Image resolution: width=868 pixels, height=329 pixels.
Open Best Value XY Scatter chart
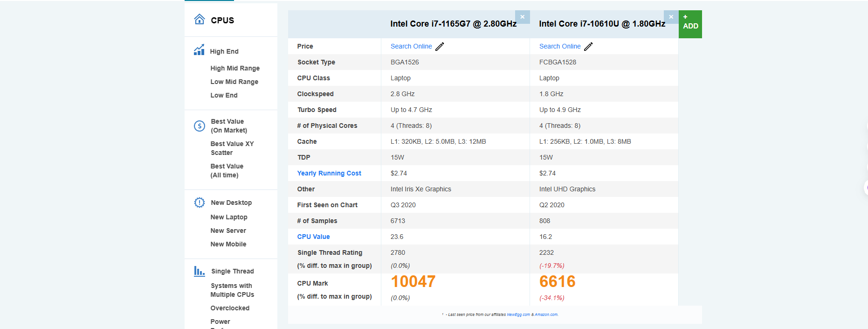232,148
